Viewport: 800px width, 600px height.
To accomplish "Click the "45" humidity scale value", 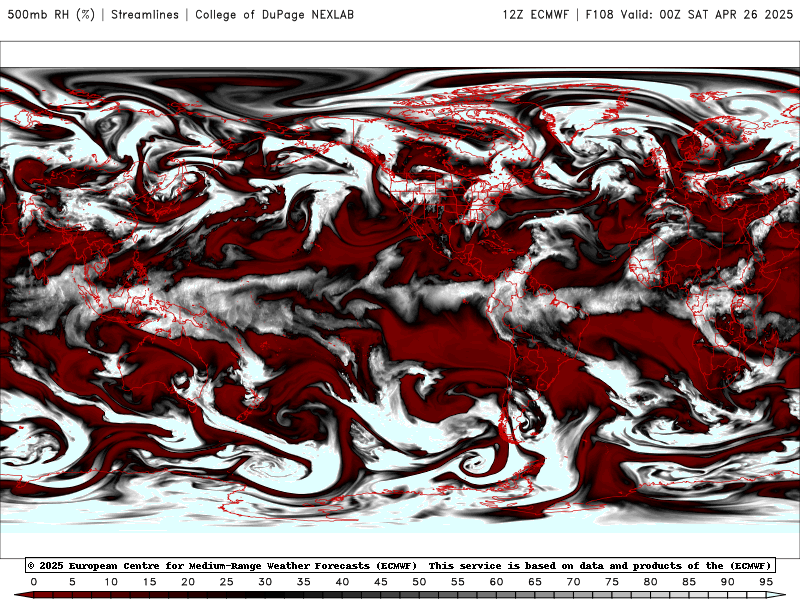I will click(381, 582).
